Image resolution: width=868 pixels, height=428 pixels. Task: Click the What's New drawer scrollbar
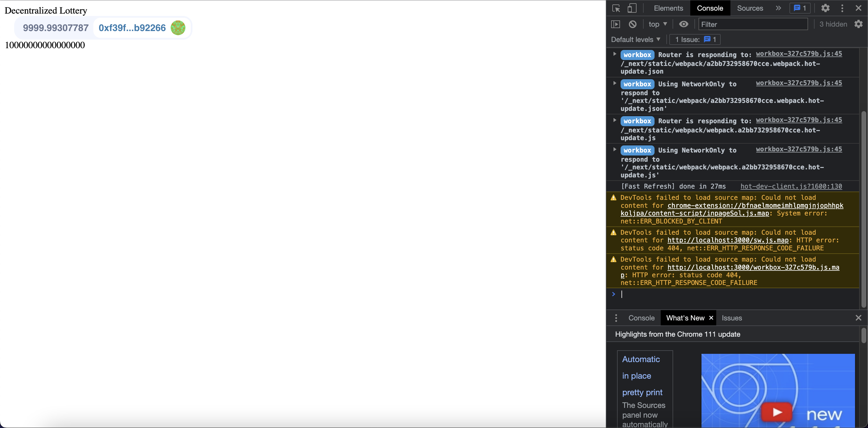(x=863, y=336)
